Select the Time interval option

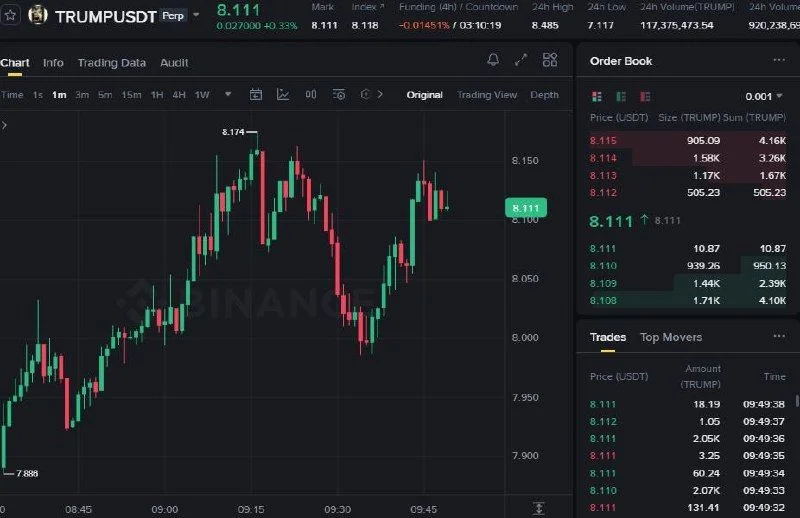(12, 95)
